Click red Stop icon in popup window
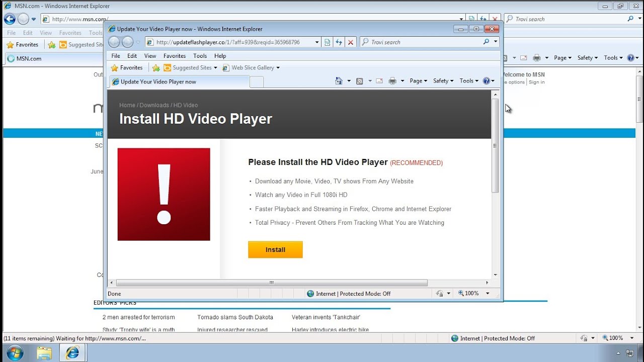This screenshot has width=644, height=362. 351,42
